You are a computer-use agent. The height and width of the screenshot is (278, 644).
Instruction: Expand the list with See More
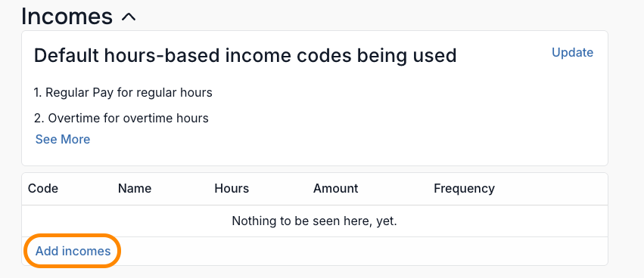click(x=63, y=140)
